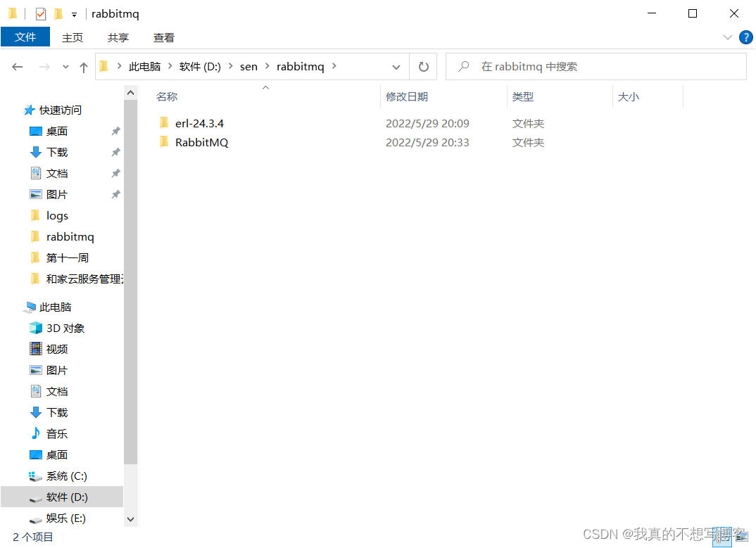Expand chevron after 此电脑 breadcrumb
The image size is (756, 548).
170,66
